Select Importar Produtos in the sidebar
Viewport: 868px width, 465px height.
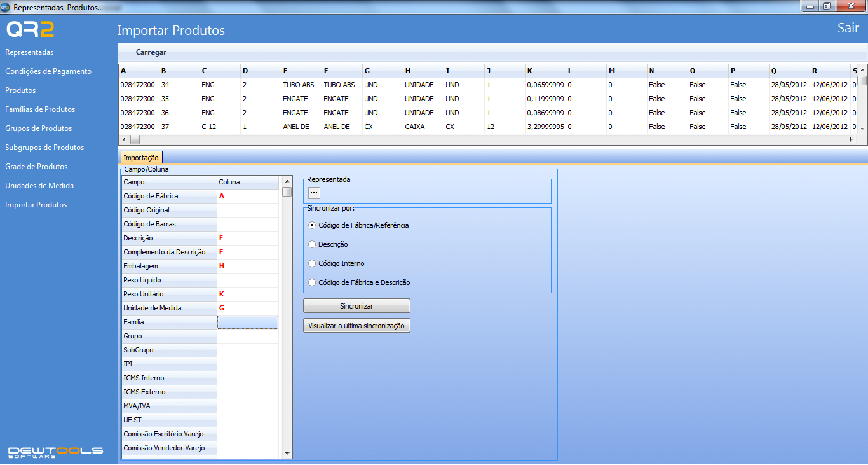(36, 205)
